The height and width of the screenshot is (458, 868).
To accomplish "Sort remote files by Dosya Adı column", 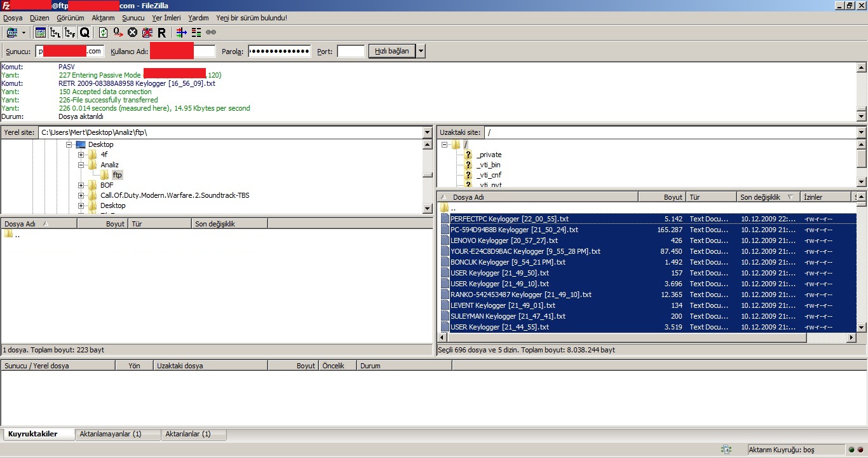I will point(538,197).
